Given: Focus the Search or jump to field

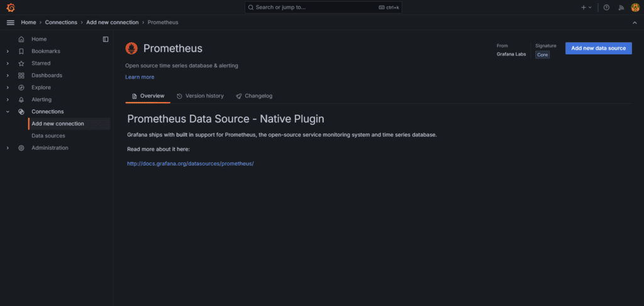Looking at the screenshot, I should tap(323, 8).
